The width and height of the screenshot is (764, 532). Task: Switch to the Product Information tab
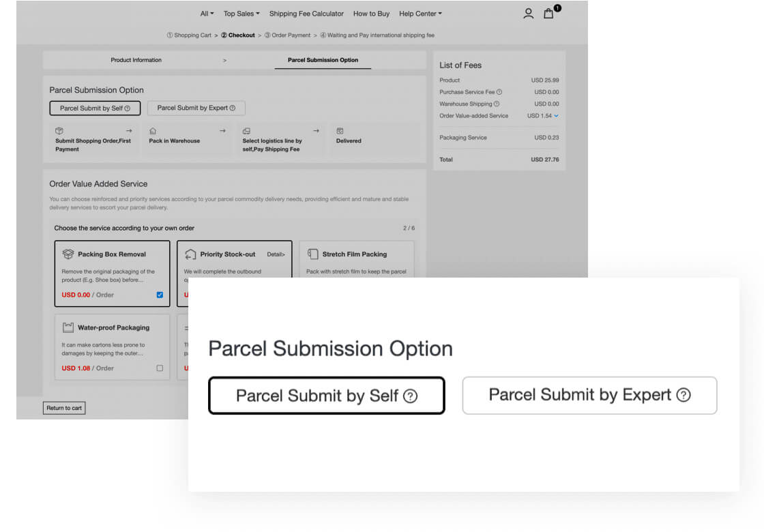[x=136, y=60]
